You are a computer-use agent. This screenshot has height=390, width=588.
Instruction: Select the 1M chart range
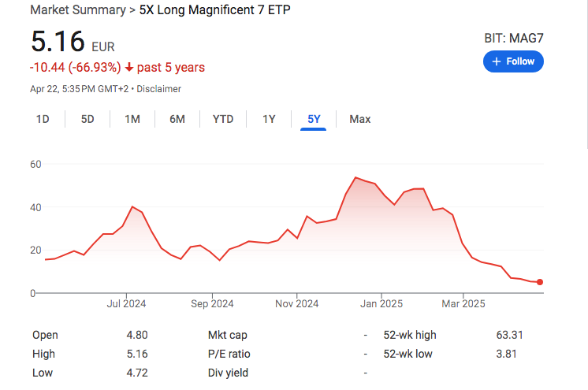point(132,119)
